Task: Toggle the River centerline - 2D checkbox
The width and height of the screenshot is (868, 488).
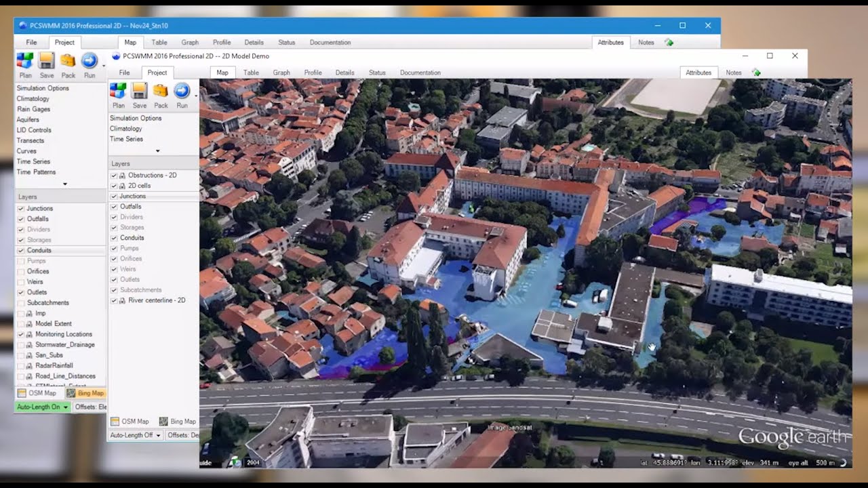Action: tap(114, 300)
